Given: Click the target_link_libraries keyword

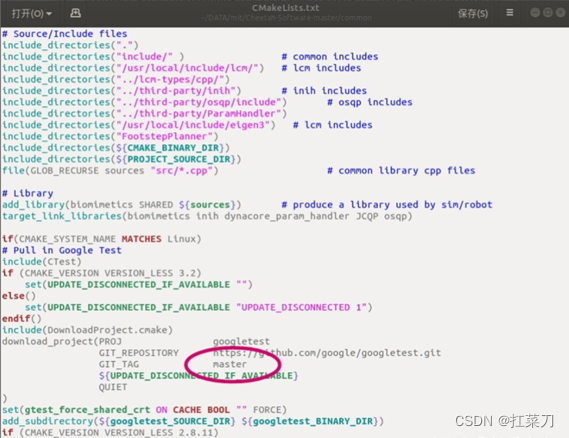Looking at the screenshot, I should [x=62, y=216].
